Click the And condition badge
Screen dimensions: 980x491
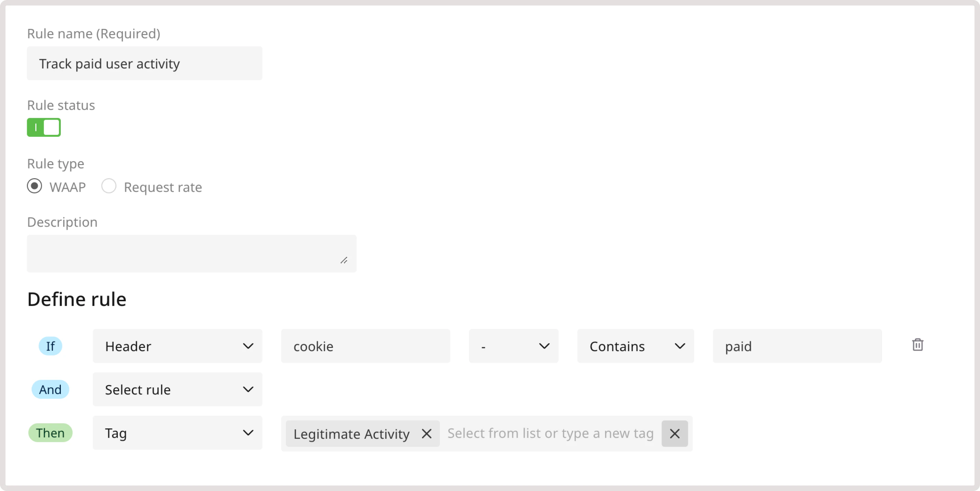[x=50, y=389]
